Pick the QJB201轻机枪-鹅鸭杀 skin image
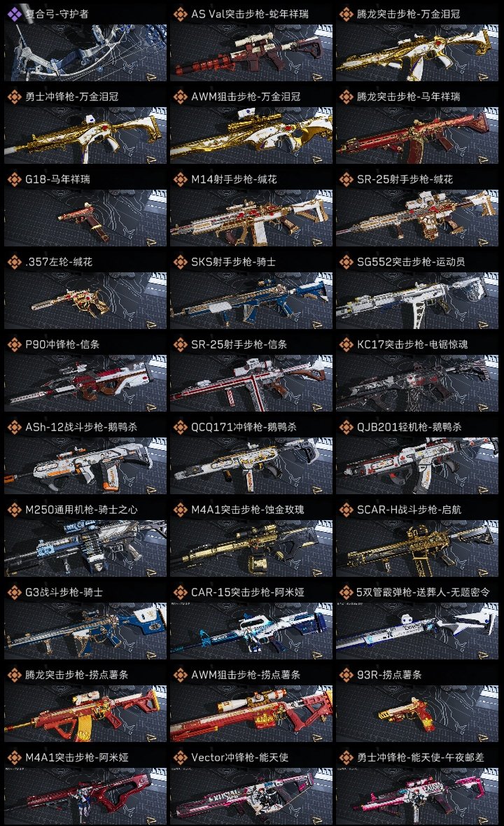Screen dimensions: 504x826 pyautogui.click(x=417, y=466)
